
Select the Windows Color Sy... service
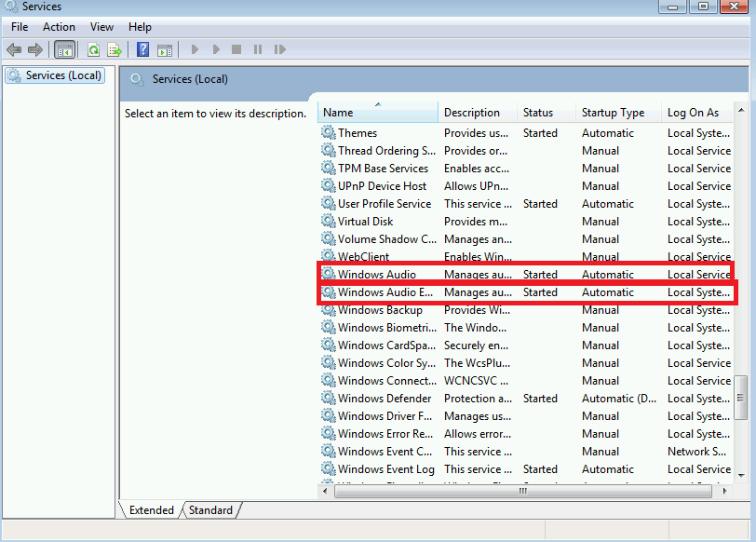[x=526, y=362]
